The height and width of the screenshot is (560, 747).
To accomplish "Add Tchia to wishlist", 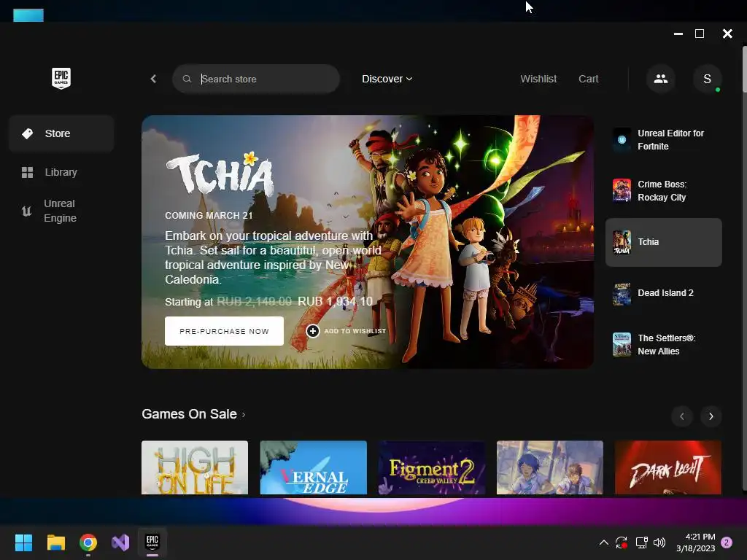I will click(347, 331).
